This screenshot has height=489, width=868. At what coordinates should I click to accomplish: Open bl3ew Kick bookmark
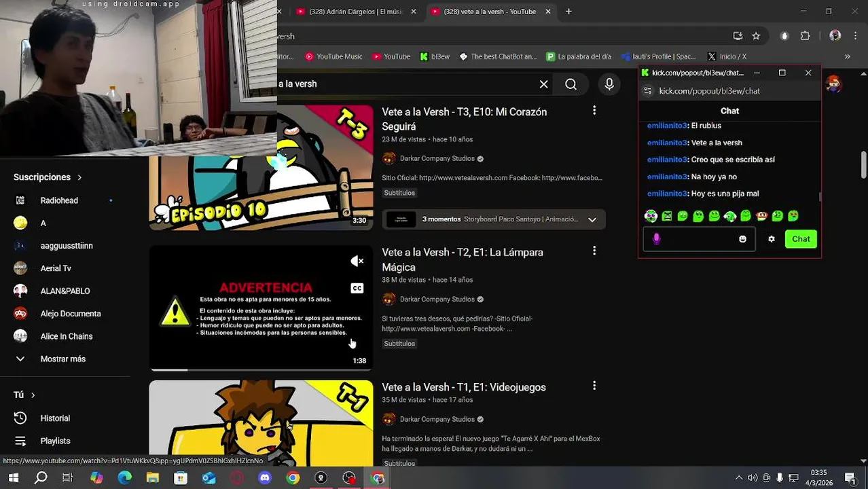point(435,56)
